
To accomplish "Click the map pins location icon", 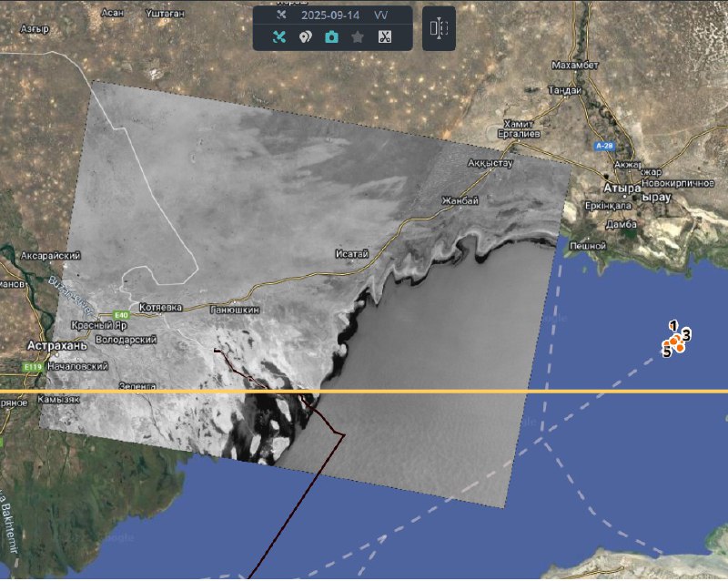I will (x=306, y=37).
